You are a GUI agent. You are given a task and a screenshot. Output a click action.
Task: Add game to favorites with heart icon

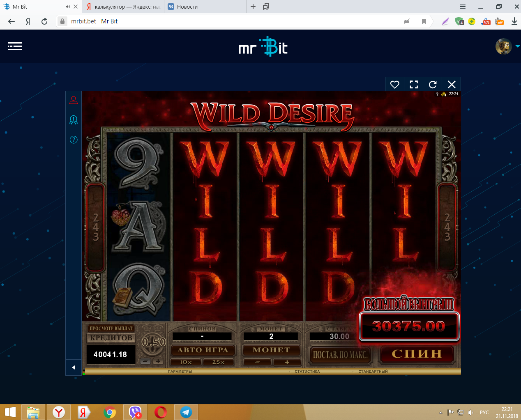395,84
